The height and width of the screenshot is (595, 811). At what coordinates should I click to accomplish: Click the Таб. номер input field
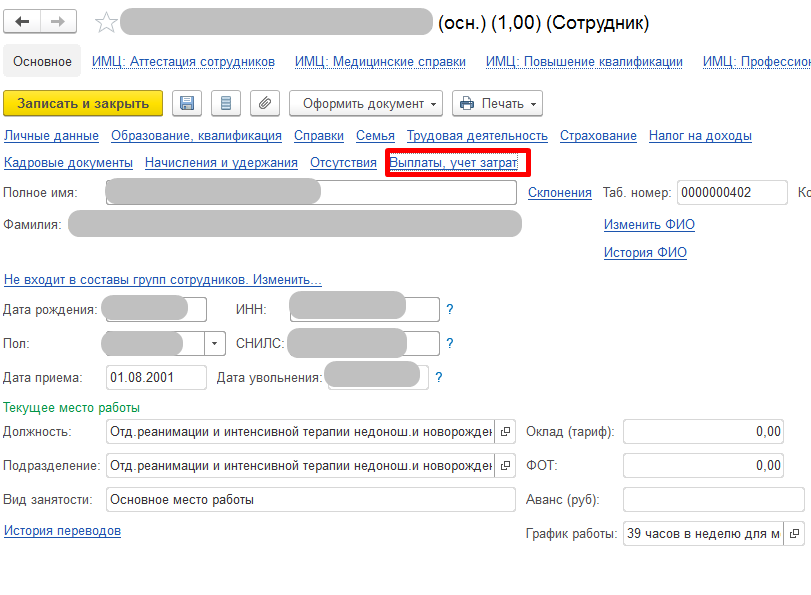[731, 193]
